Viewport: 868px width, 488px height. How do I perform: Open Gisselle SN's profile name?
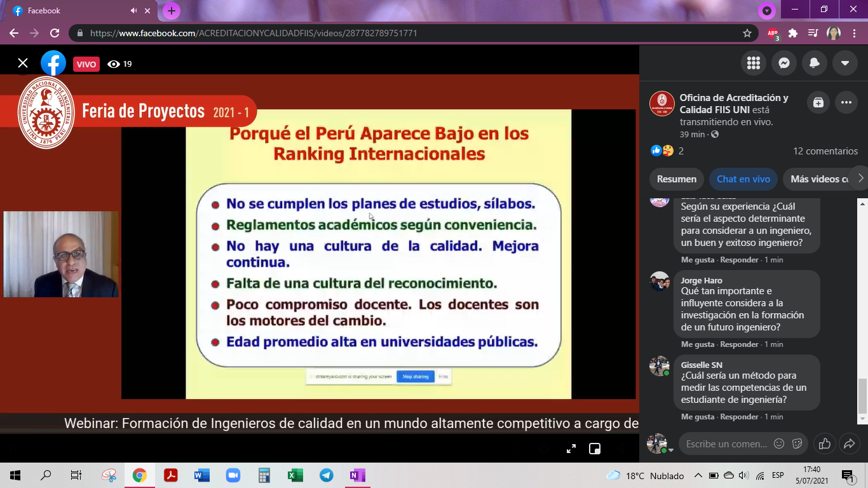702,365
